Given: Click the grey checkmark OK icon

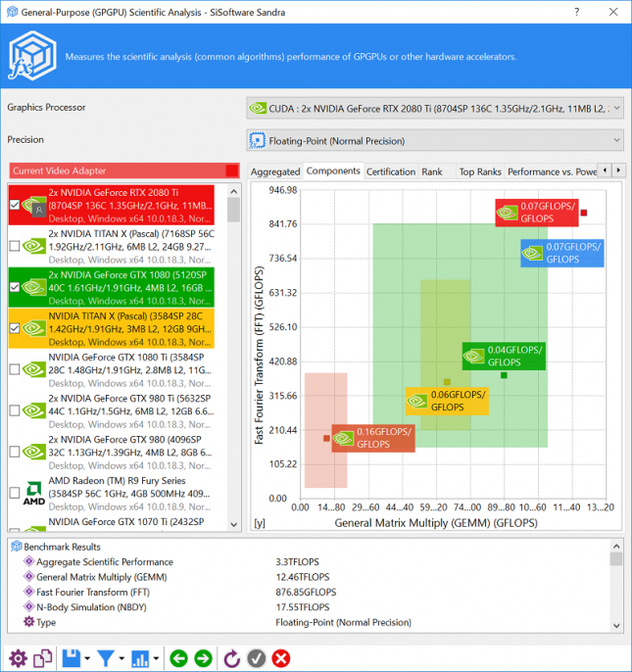Looking at the screenshot, I should click(257, 658).
